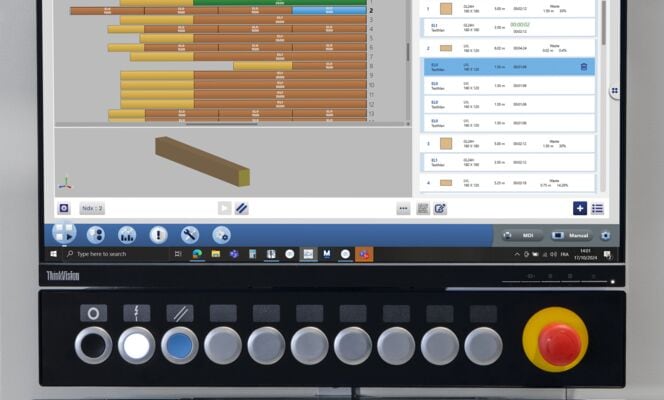664x400 pixels.
Task: Open the edit pencil icon in toolbar
Action: pos(440,208)
